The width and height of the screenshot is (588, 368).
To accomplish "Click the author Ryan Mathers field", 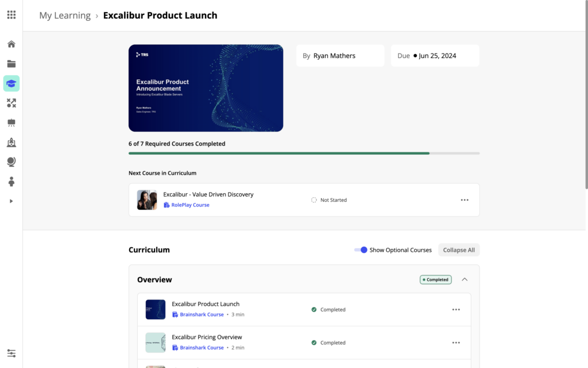I will pos(340,56).
